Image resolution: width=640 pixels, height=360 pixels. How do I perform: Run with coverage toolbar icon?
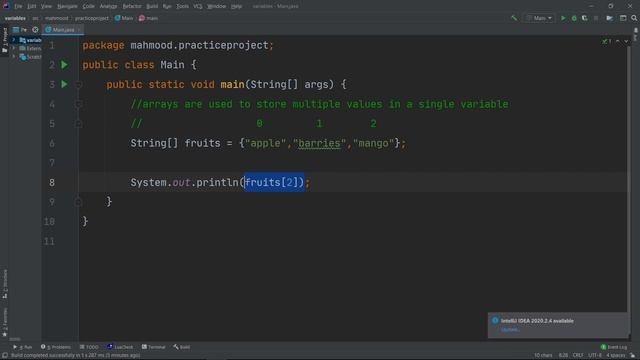pos(584,18)
